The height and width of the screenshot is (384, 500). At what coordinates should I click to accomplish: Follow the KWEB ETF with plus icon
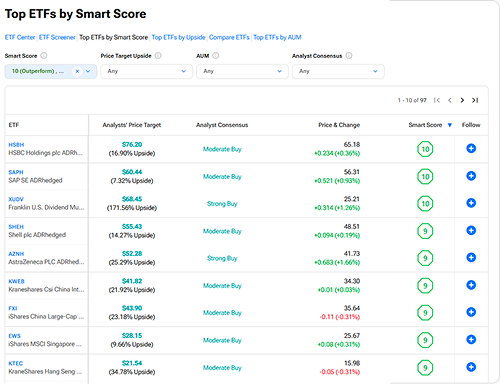coord(471,285)
